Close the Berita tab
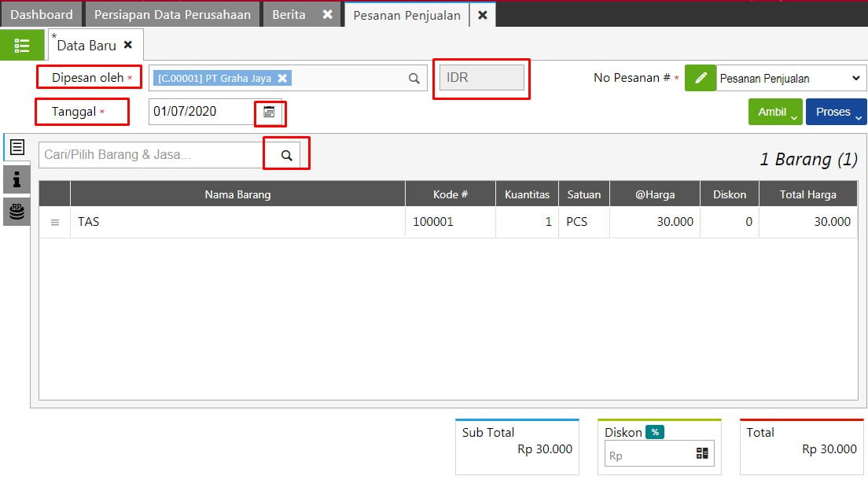This screenshot has width=868, height=480. coord(328,14)
